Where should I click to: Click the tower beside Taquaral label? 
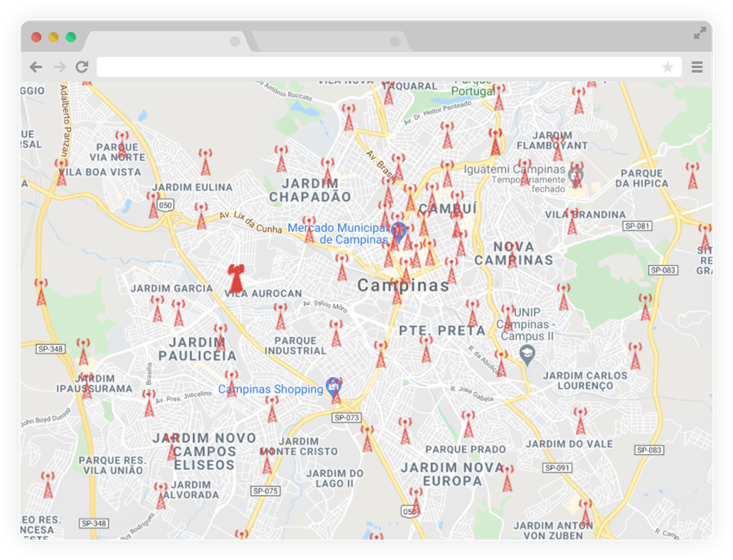(x=388, y=93)
